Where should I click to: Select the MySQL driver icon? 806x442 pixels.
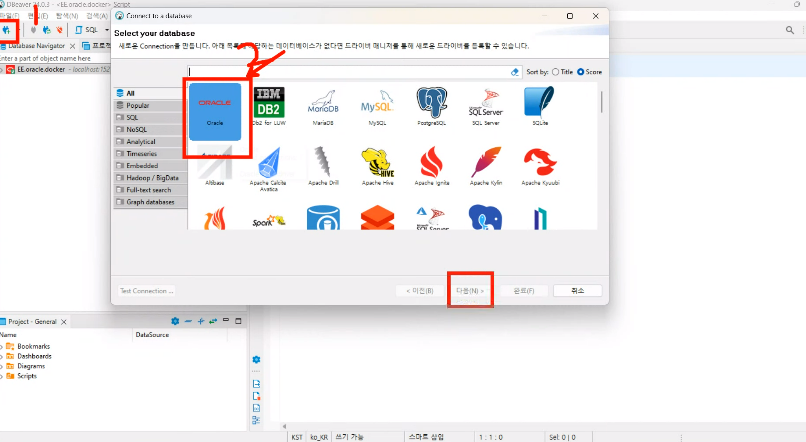[x=377, y=107]
